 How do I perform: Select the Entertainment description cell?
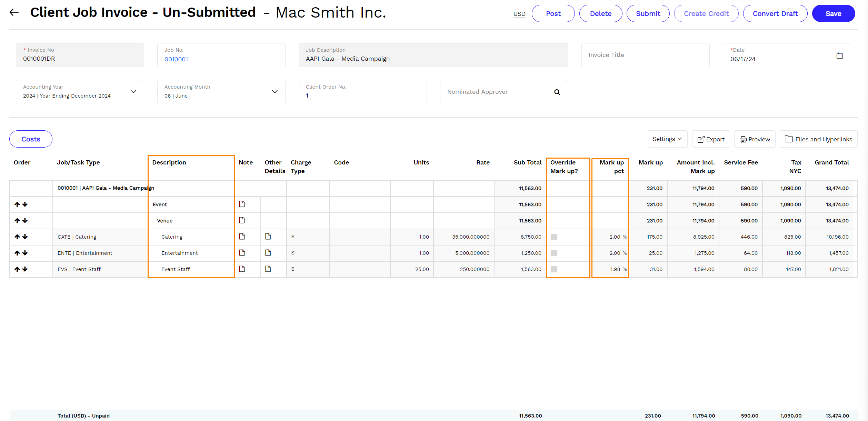[191, 253]
